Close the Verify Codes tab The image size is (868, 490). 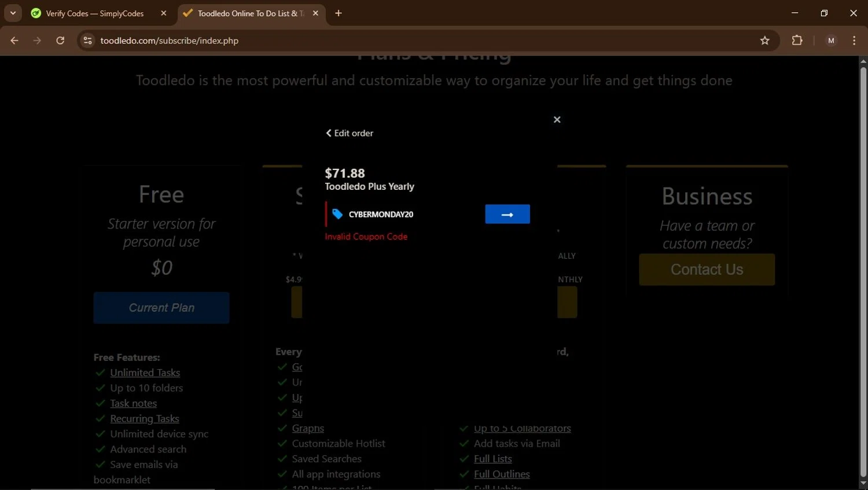164,13
